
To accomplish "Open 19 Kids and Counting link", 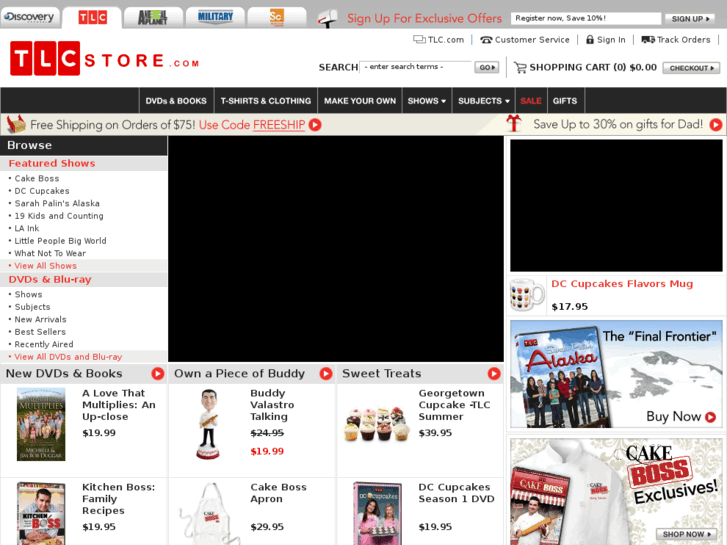I will (59, 216).
